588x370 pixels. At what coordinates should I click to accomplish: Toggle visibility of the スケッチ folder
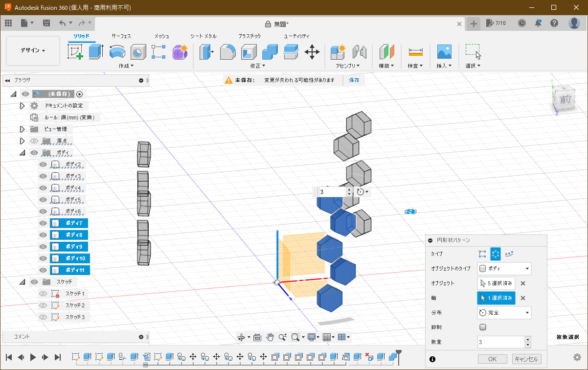coord(34,282)
